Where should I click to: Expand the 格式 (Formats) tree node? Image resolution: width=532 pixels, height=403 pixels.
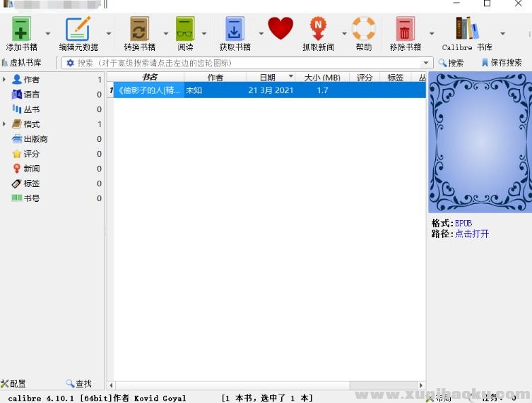click(5, 124)
